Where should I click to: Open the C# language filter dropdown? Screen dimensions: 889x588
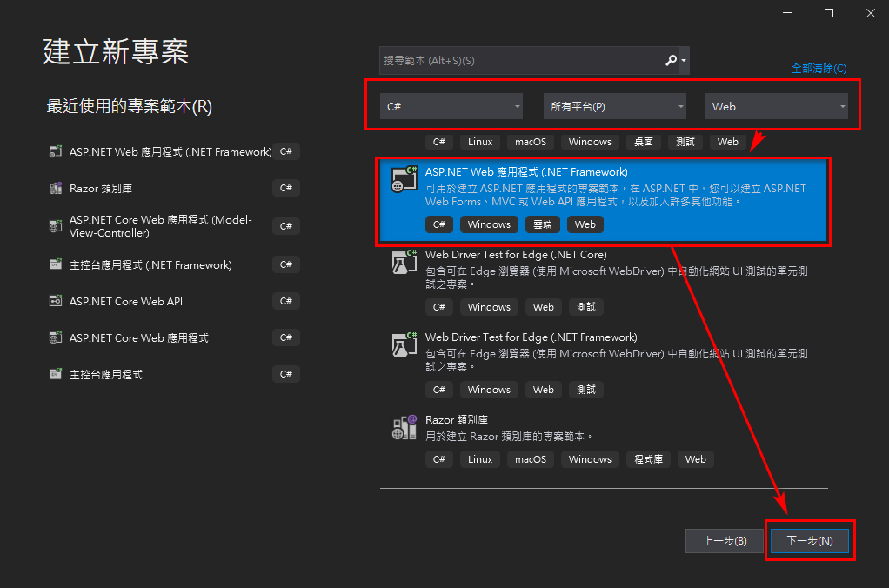[451, 106]
